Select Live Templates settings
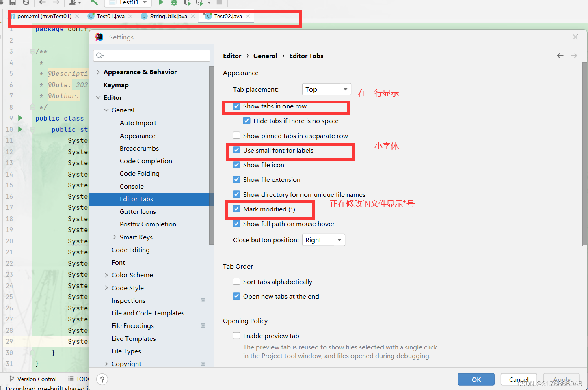Image resolution: width=588 pixels, height=390 pixels. point(134,338)
